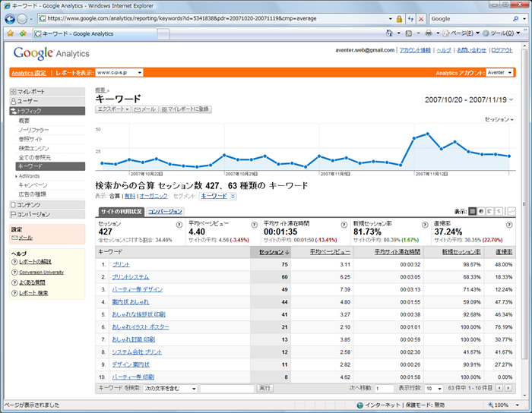Open the エクスポート dropdown button

[113, 109]
